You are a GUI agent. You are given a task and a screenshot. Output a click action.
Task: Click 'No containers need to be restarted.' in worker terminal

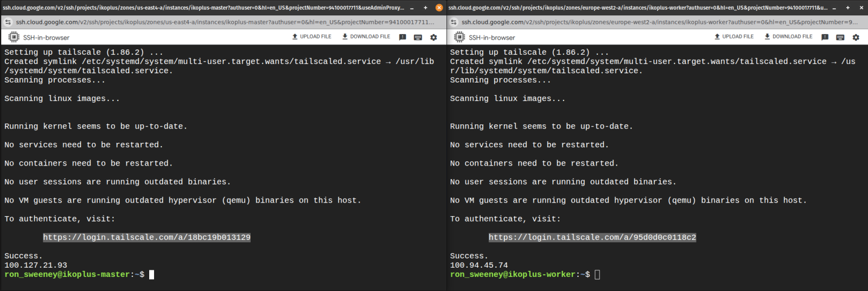[534, 163]
